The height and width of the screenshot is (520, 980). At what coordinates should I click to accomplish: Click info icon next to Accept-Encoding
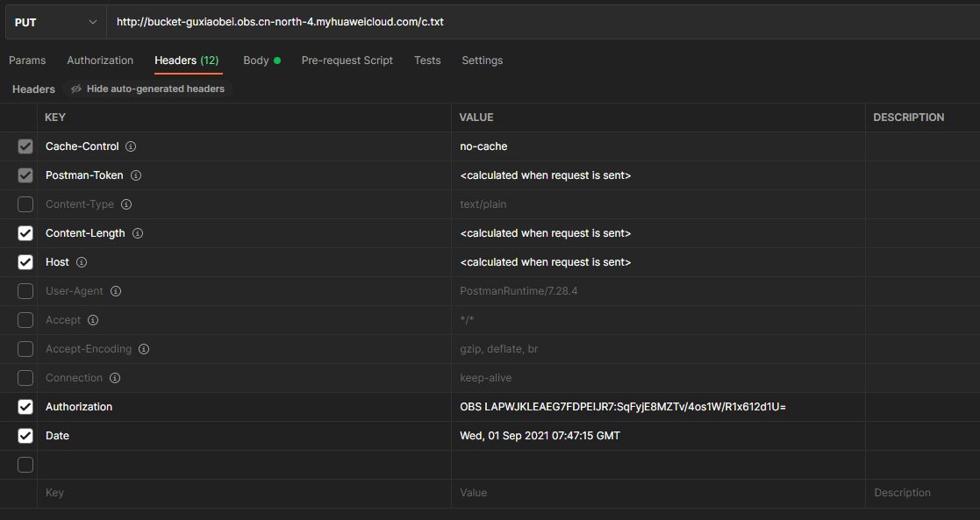point(144,349)
